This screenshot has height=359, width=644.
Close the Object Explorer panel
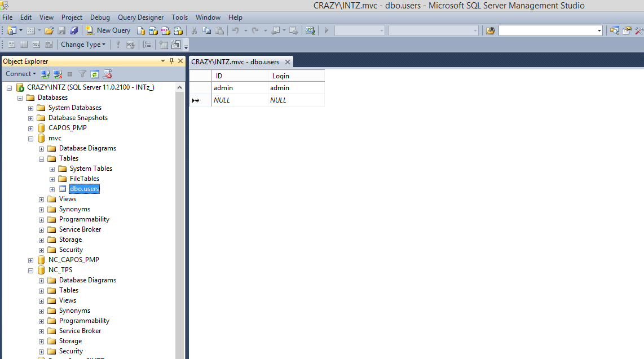(180, 61)
